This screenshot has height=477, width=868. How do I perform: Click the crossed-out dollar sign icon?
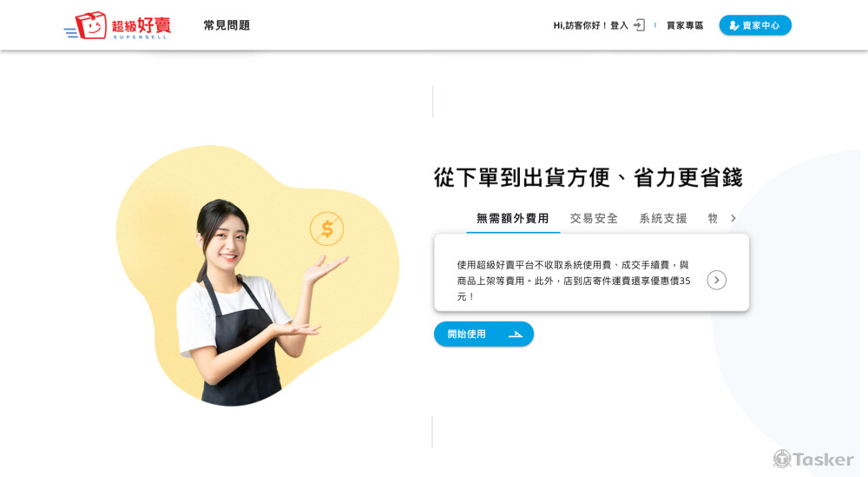click(326, 229)
